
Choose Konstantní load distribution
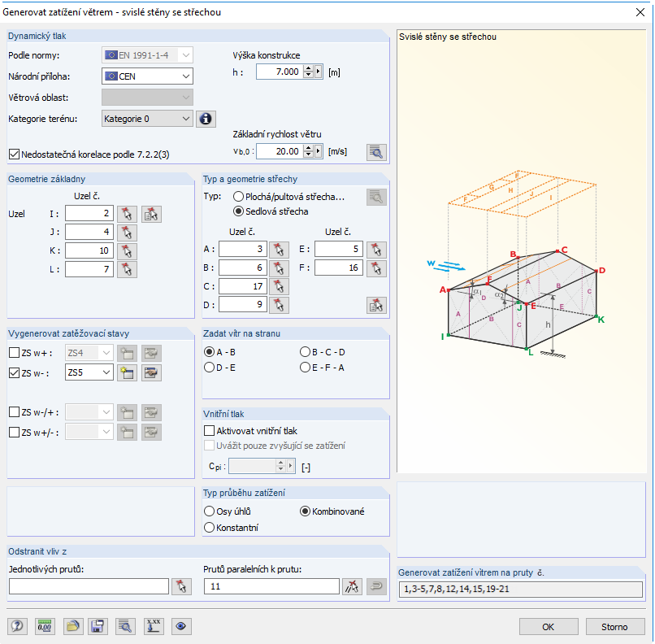[210, 528]
